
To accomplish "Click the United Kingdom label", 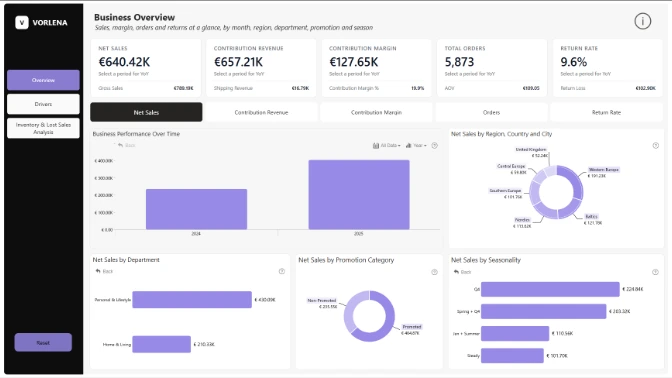I will point(531,150).
